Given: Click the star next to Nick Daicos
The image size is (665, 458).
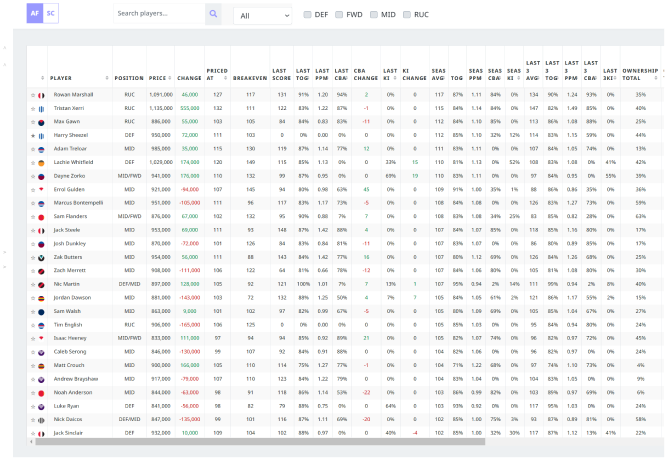Looking at the screenshot, I should [x=33, y=419].
